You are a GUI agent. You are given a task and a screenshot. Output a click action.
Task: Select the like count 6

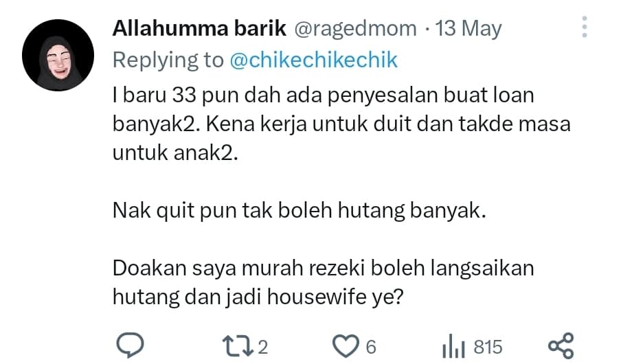[x=371, y=347]
